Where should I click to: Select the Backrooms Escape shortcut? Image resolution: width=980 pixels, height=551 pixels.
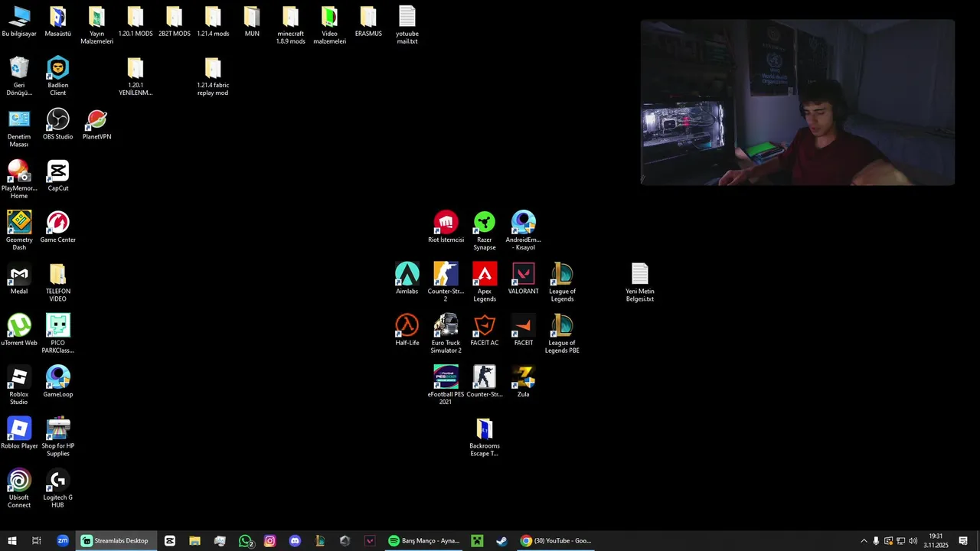tap(485, 437)
